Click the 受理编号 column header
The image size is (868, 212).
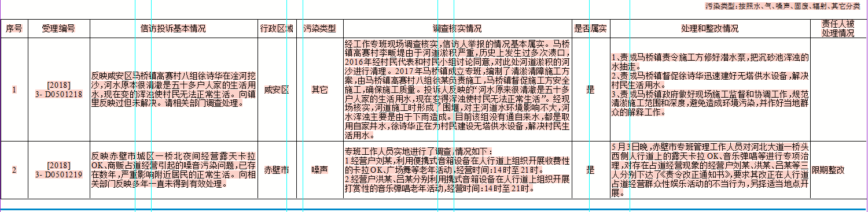(58, 28)
